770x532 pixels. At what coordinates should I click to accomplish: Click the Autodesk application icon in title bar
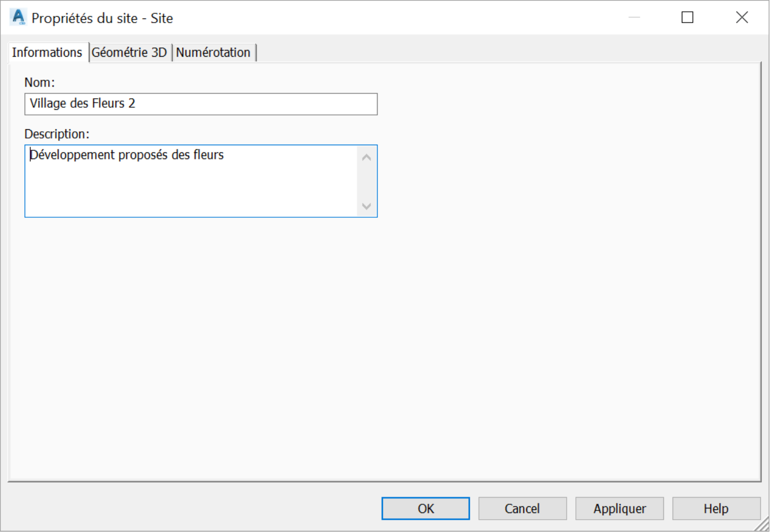[x=19, y=17]
